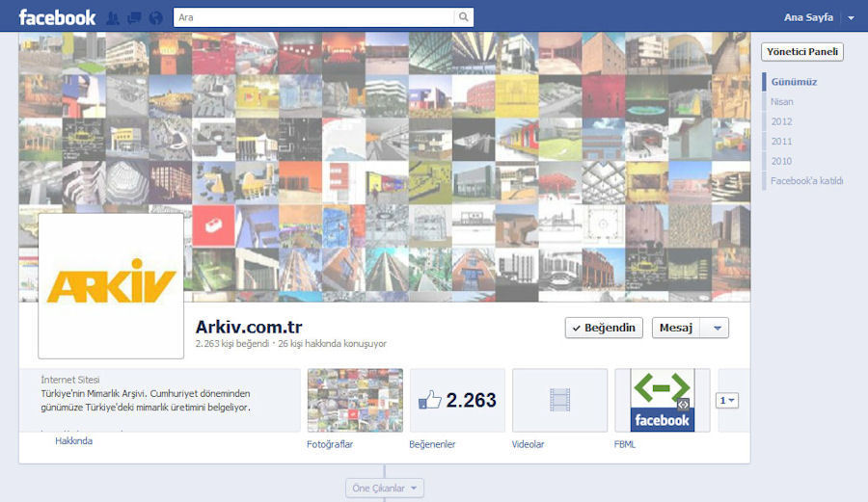
Task: Open the FBML app tile
Action: tap(662, 400)
